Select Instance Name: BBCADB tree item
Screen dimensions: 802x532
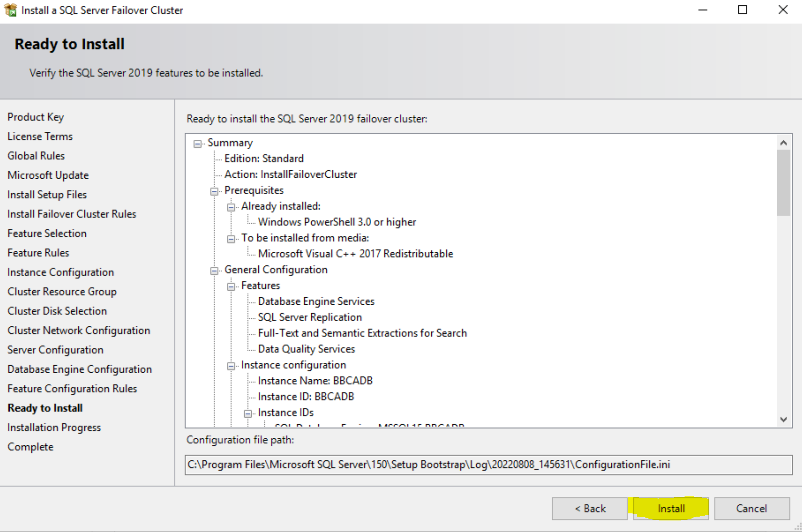[x=315, y=381]
